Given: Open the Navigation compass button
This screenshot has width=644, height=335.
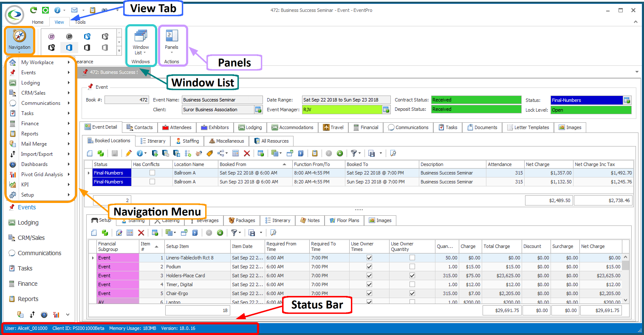Looking at the screenshot, I should 20,40.
